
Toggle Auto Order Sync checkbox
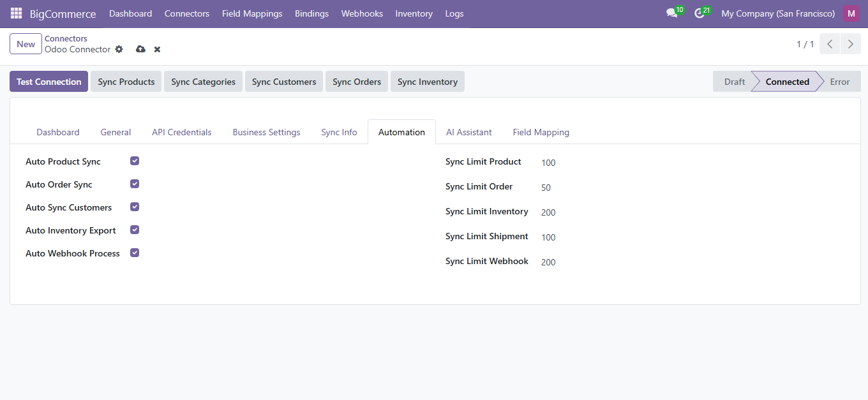tap(135, 184)
